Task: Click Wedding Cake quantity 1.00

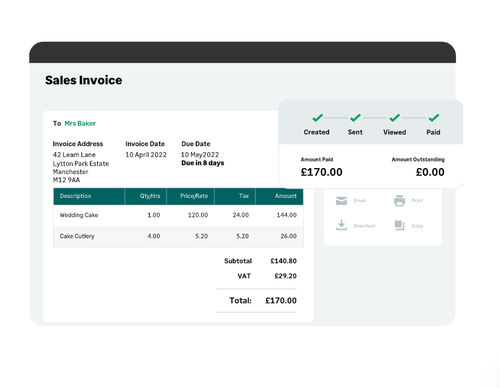Action: tap(154, 215)
